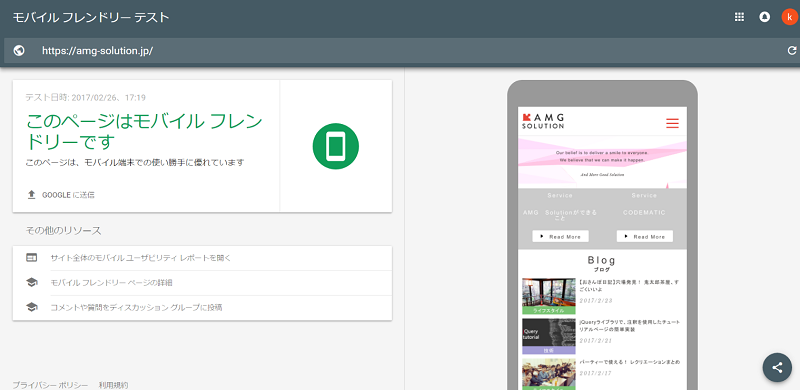Click the ライフスタイル green category tag
800x390 pixels.
pyautogui.click(x=548, y=310)
